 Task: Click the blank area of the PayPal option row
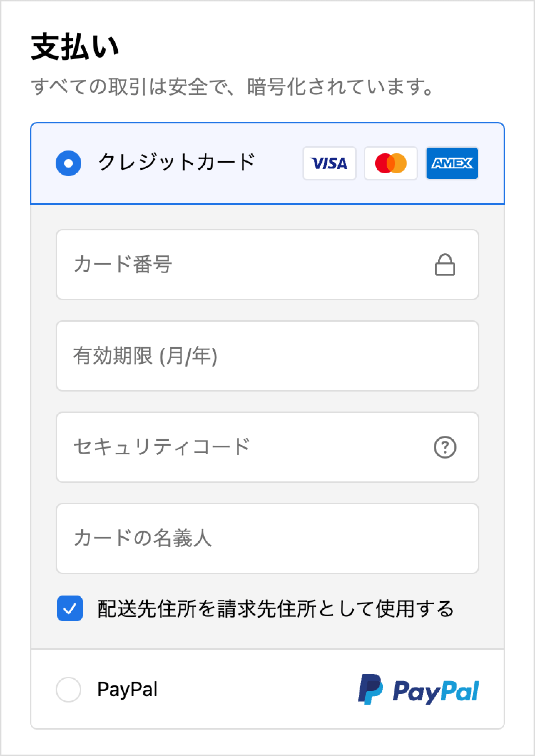pos(257,689)
